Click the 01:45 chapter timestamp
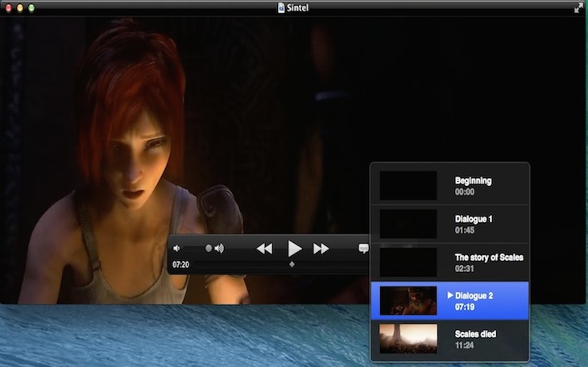 click(x=465, y=230)
